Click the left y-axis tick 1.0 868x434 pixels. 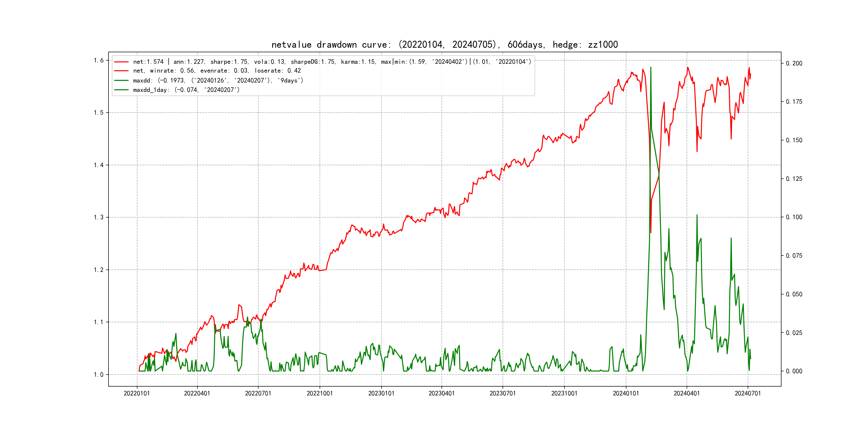[x=99, y=375]
